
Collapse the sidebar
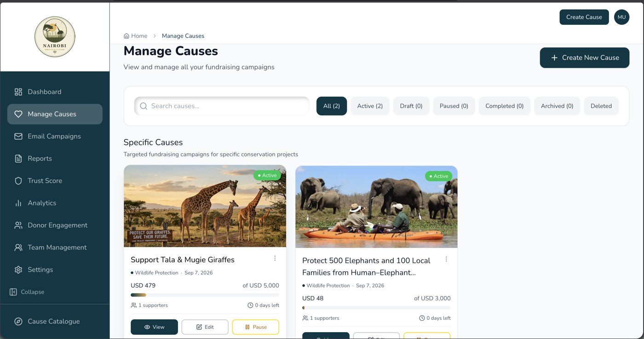click(x=27, y=292)
